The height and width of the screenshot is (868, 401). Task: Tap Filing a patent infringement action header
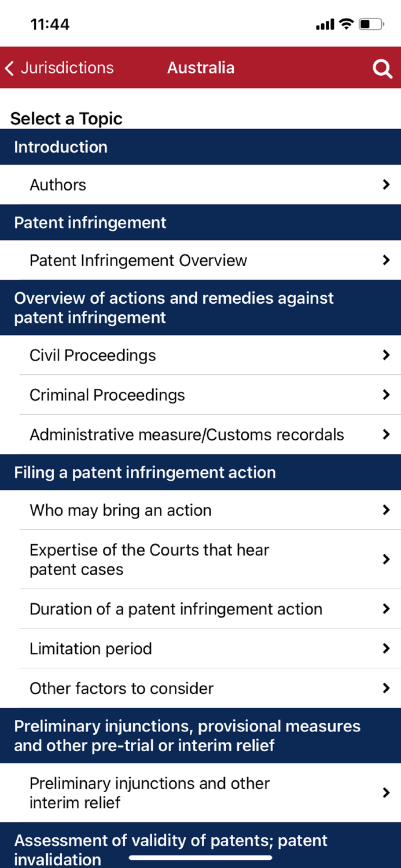coord(145,472)
